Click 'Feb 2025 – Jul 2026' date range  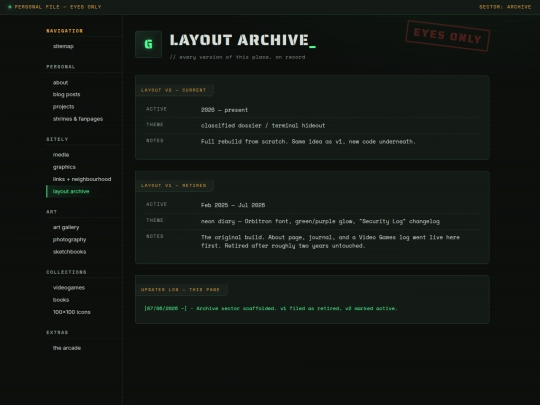[233, 205]
